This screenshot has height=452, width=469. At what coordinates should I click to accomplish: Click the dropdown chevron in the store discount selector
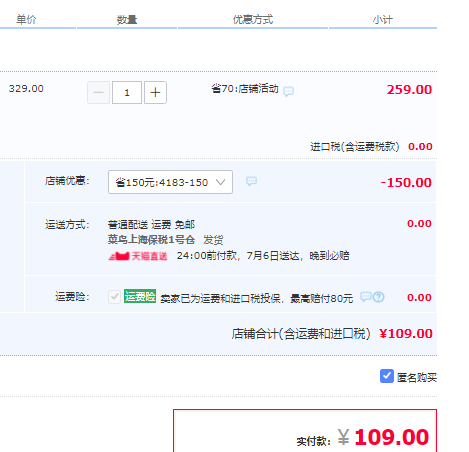(x=220, y=182)
